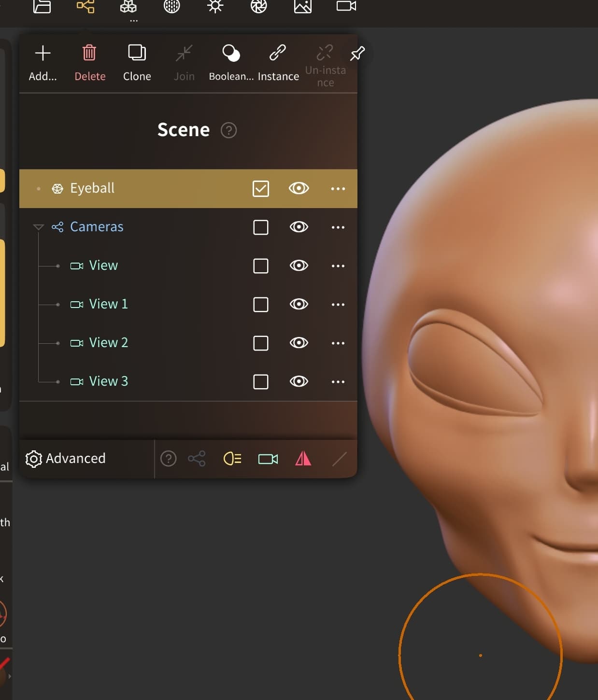Select the Cameras group label
Image resolution: width=598 pixels, height=700 pixels.
(97, 227)
